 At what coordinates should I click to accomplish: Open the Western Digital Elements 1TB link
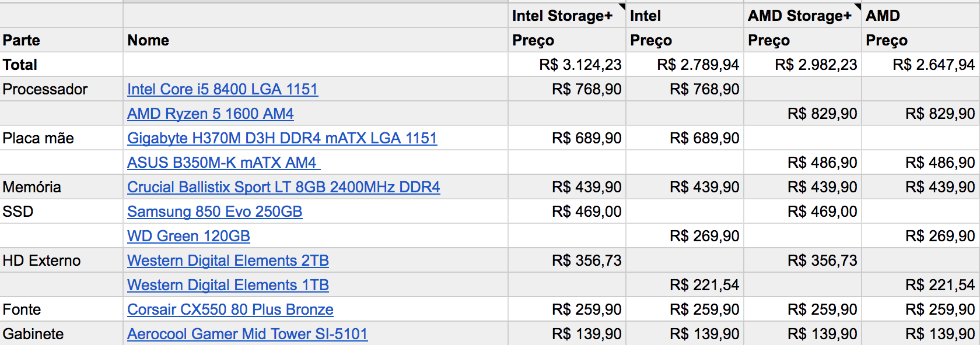pos(228,285)
